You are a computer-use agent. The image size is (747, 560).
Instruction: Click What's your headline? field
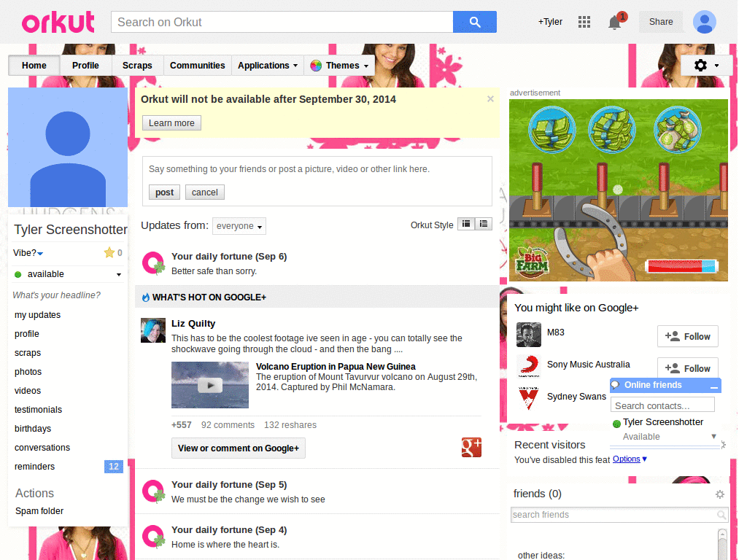[x=57, y=295]
